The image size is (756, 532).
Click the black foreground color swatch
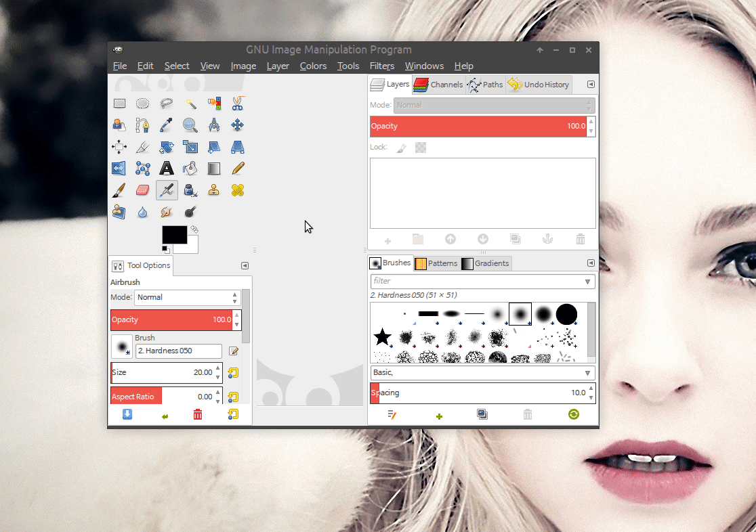click(174, 235)
